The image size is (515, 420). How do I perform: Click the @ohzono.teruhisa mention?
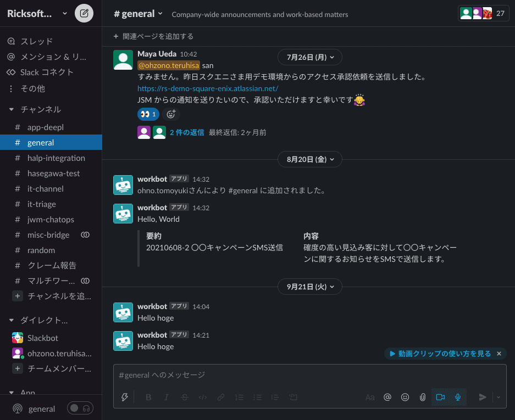point(169,65)
